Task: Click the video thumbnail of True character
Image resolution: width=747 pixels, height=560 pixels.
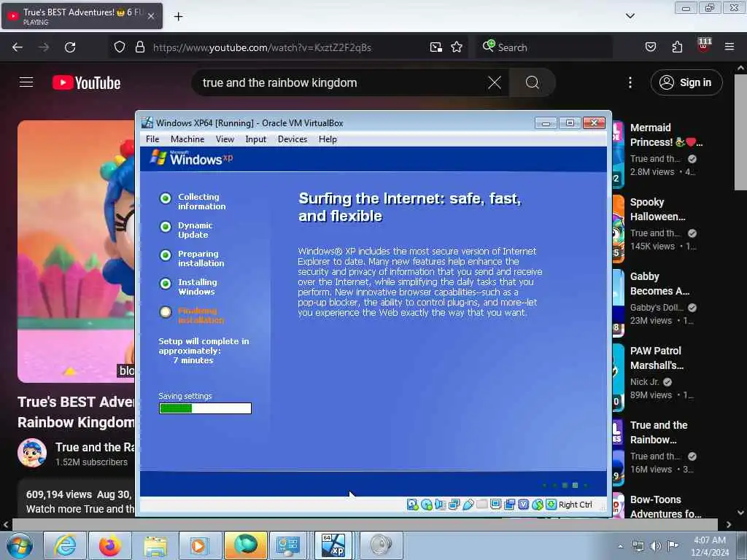Action: tap(76, 251)
